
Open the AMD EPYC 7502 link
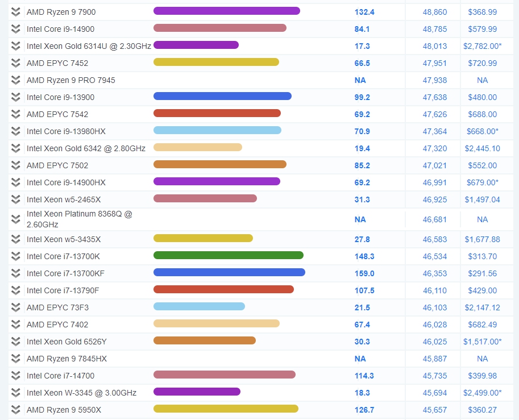click(57, 165)
